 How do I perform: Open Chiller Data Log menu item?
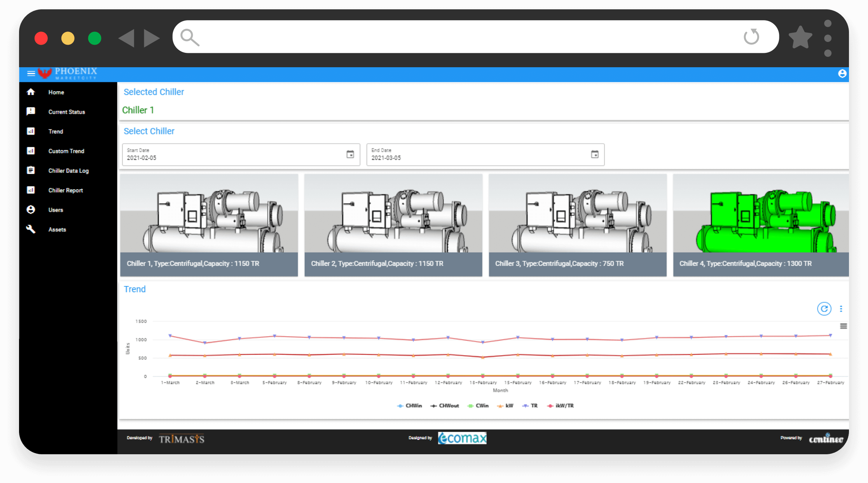tap(68, 171)
